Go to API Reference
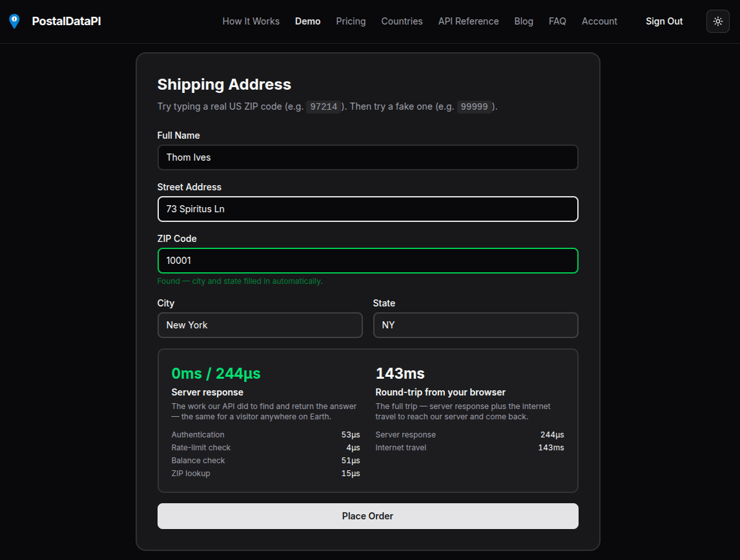The width and height of the screenshot is (740, 560). pyautogui.click(x=468, y=21)
